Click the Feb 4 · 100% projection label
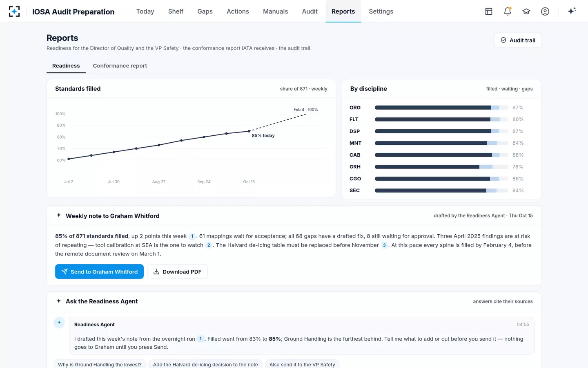This screenshot has width=588, height=368. point(305,110)
